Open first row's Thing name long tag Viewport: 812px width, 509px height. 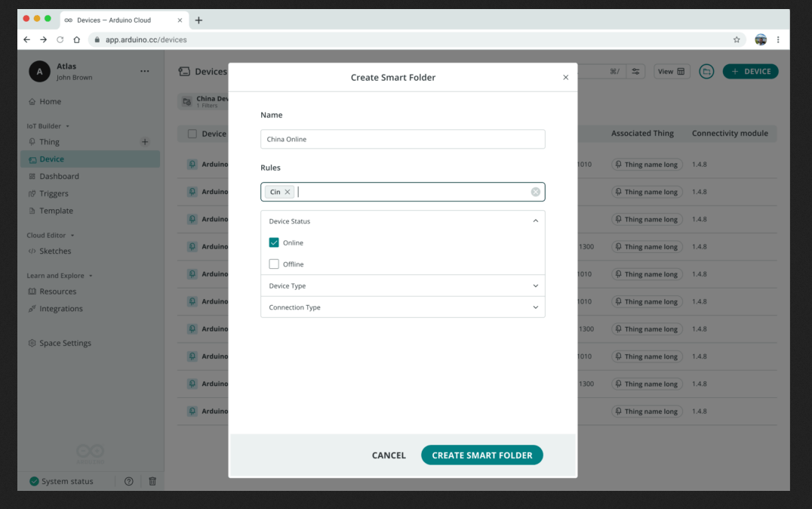coord(647,165)
